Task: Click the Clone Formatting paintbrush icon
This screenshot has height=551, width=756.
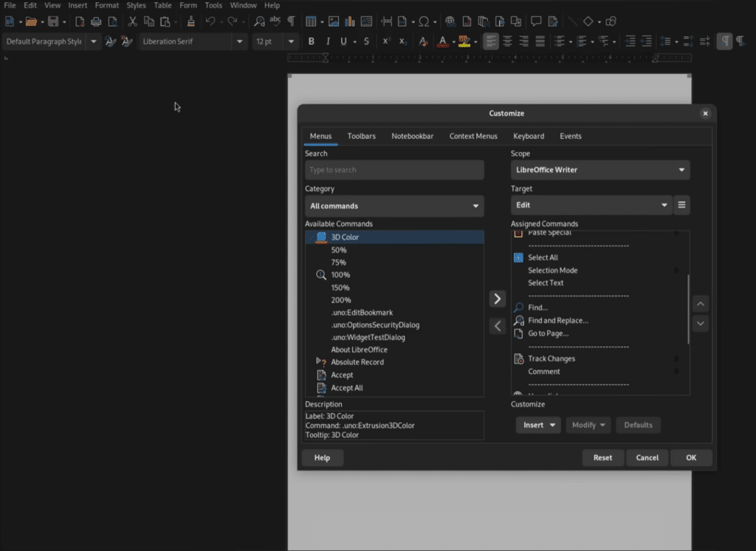Action: [x=191, y=21]
